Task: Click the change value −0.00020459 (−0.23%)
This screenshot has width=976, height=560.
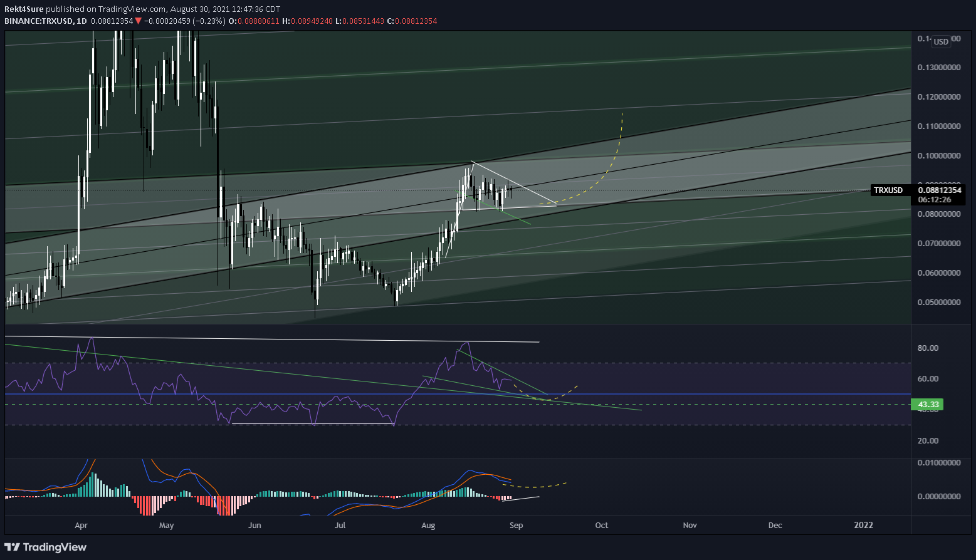Action: click(x=184, y=21)
